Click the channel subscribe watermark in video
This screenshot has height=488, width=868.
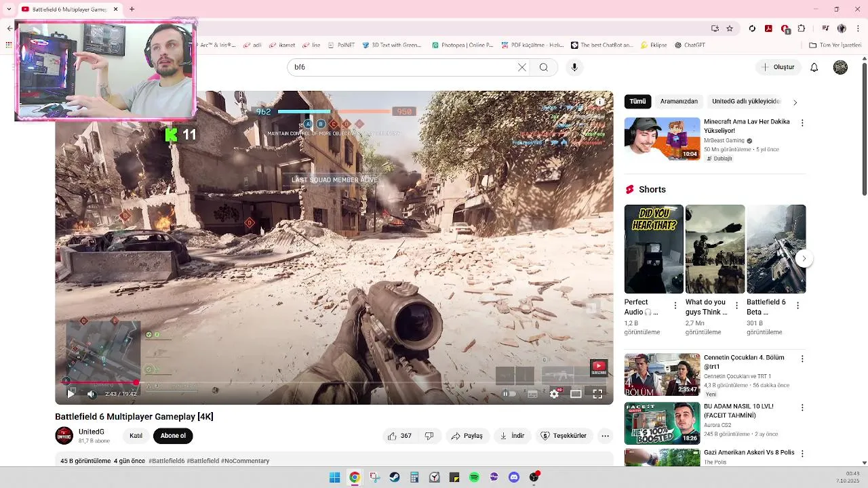pos(598,368)
